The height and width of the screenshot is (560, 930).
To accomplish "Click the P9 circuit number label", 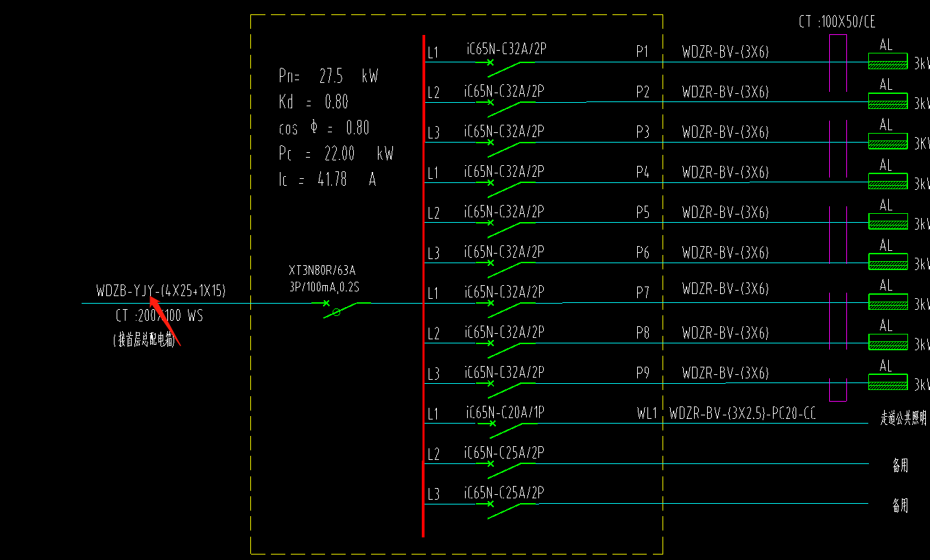I will (642, 372).
